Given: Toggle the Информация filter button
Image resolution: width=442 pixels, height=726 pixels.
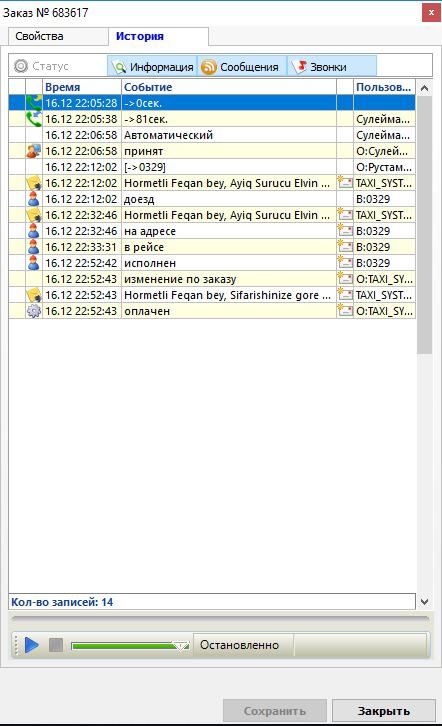Looking at the screenshot, I should 153,67.
